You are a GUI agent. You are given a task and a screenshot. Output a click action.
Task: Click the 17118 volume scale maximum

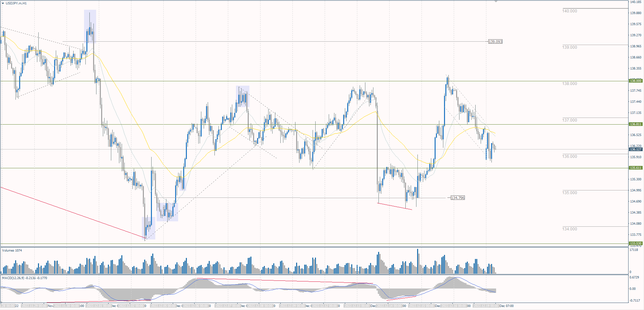point(634,250)
